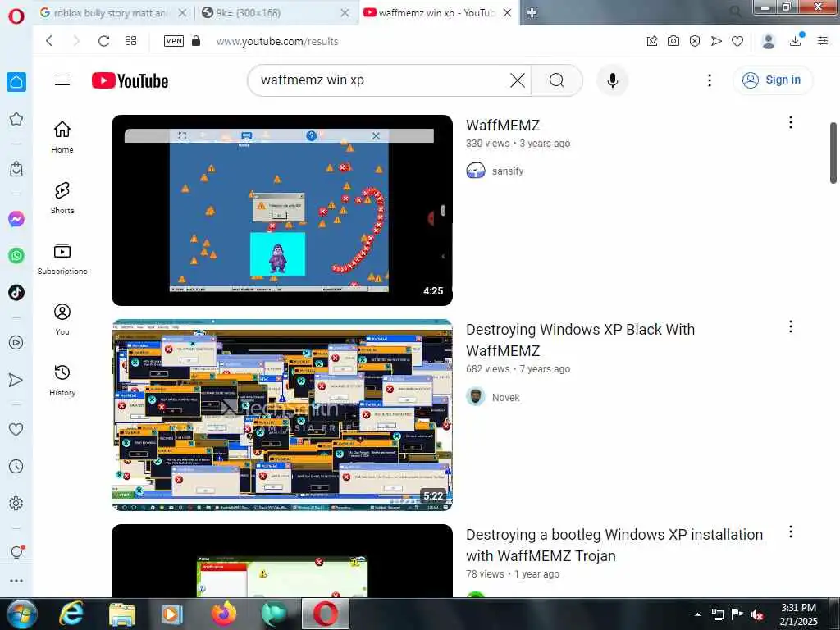Open You in the side menu
The image size is (840, 630).
click(62, 319)
